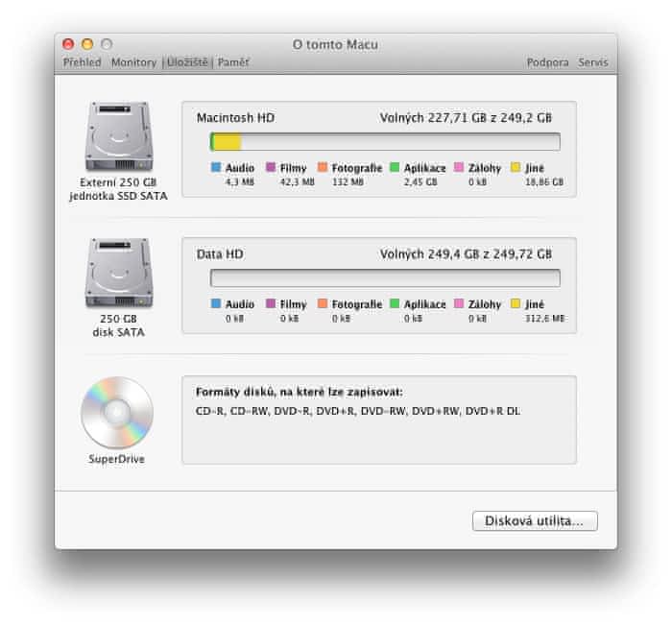Click the Data HD volume name
This screenshot has height=625, width=672.
pyautogui.click(x=220, y=254)
